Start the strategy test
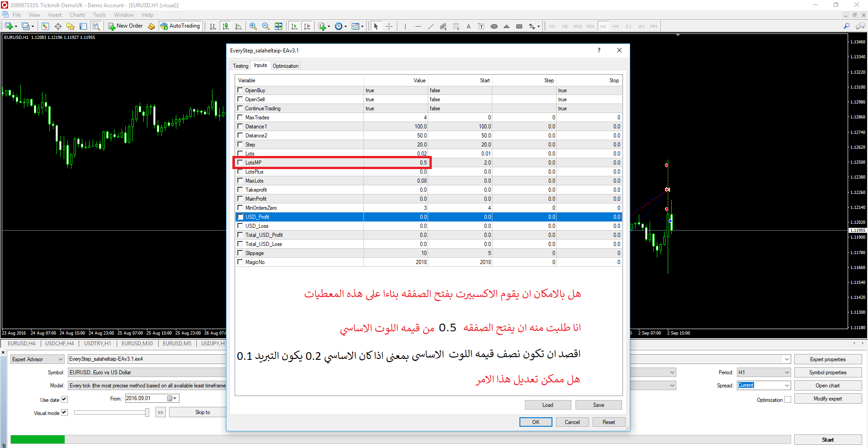Screen dimensions: 868x448 click(828, 440)
